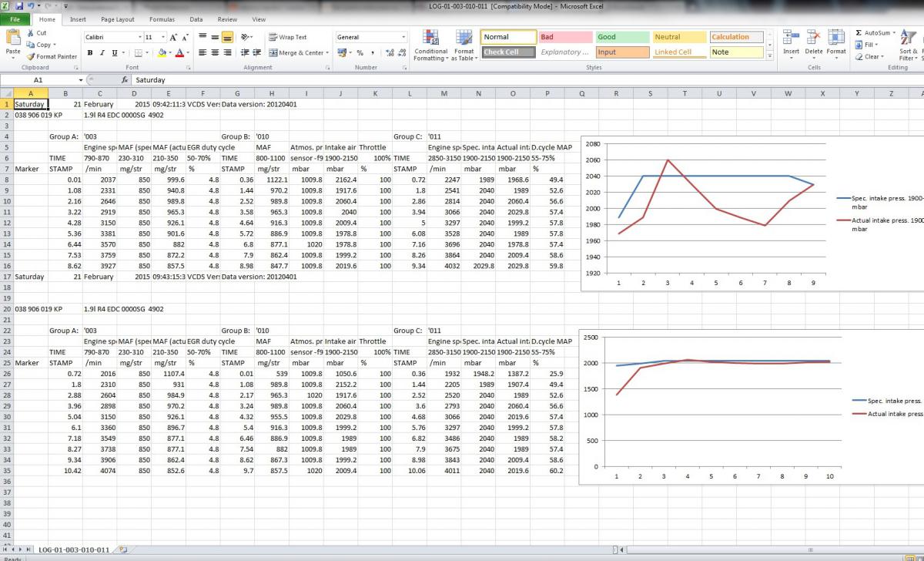Image resolution: width=924 pixels, height=561 pixels.
Task: Increase decimal places shown
Action: (390, 52)
